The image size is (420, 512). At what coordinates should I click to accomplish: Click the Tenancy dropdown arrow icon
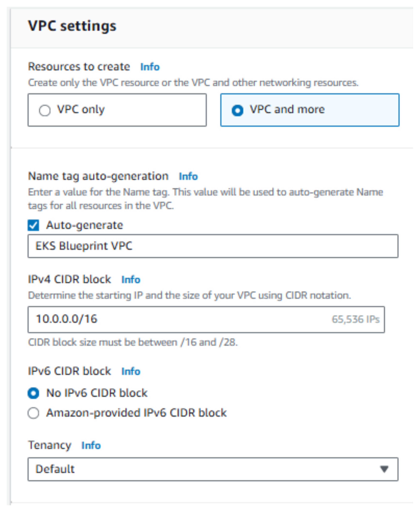(x=384, y=469)
